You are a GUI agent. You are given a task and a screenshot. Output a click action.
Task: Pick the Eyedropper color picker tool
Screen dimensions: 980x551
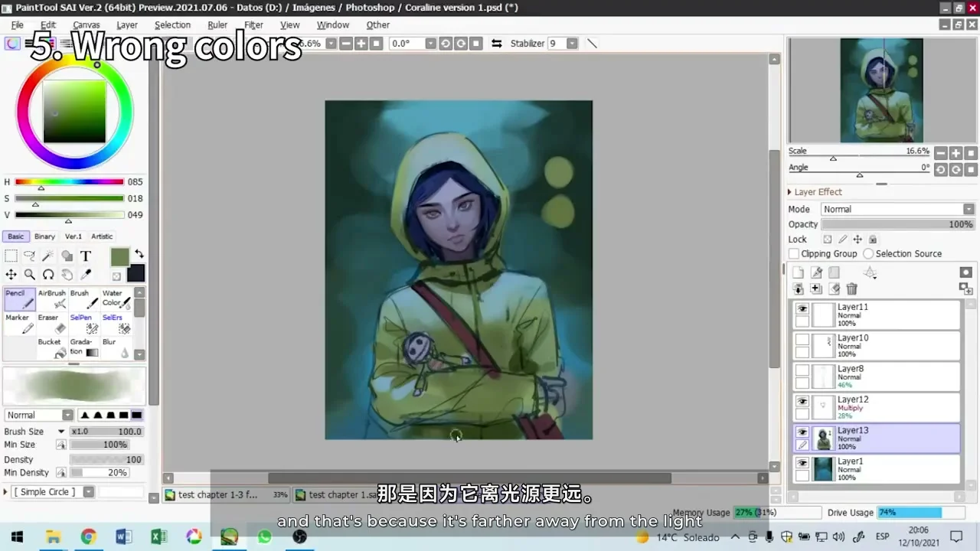tap(86, 274)
